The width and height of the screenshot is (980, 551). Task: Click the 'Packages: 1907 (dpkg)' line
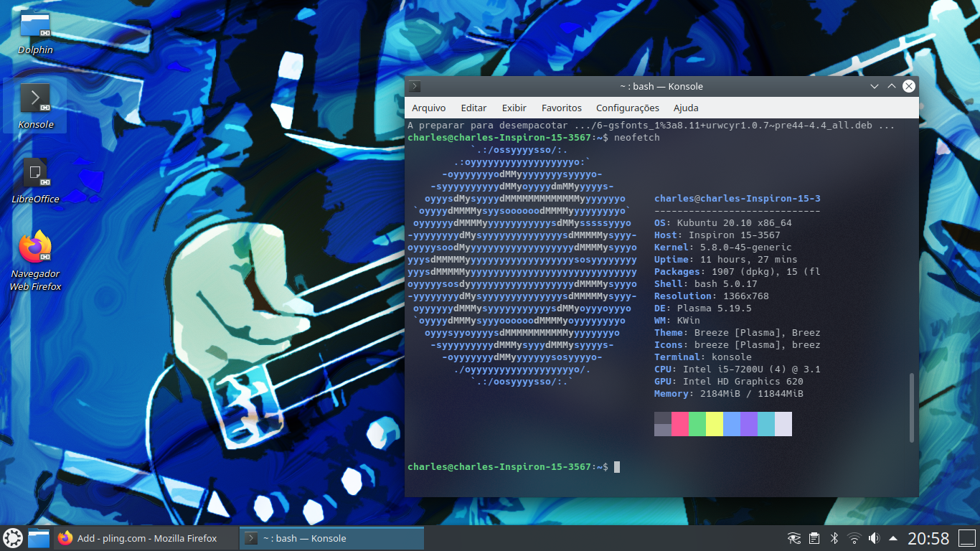[738, 272]
